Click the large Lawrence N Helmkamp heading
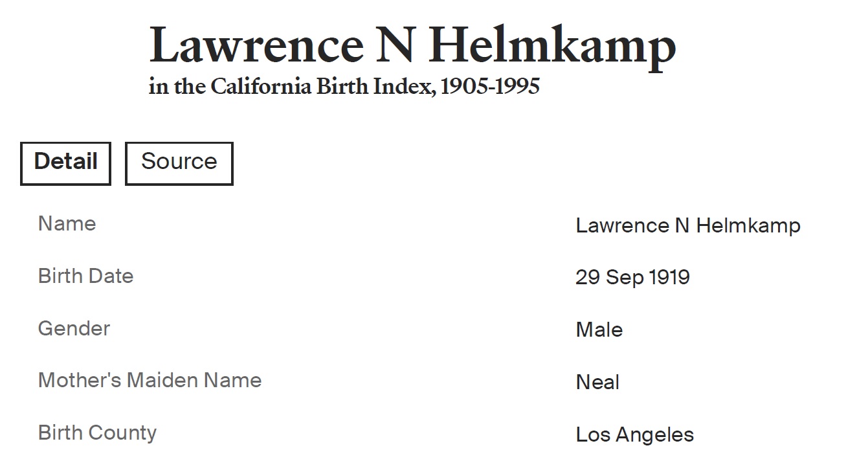 click(412, 45)
